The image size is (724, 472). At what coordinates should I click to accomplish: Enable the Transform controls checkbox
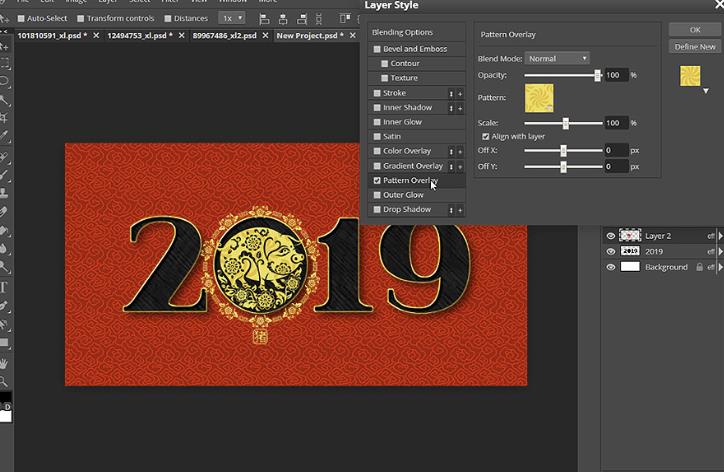point(81,18)
